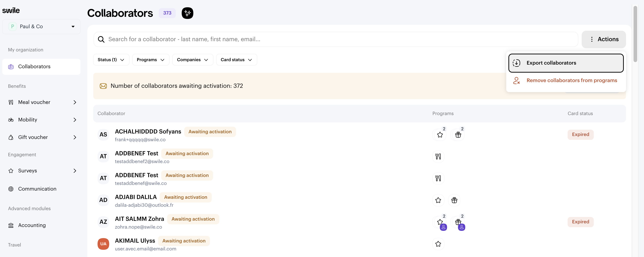Viewport: 644px width, 257px height.
Task: Open AKIMAIL Ulyss collaborator name
Action: 135,241
